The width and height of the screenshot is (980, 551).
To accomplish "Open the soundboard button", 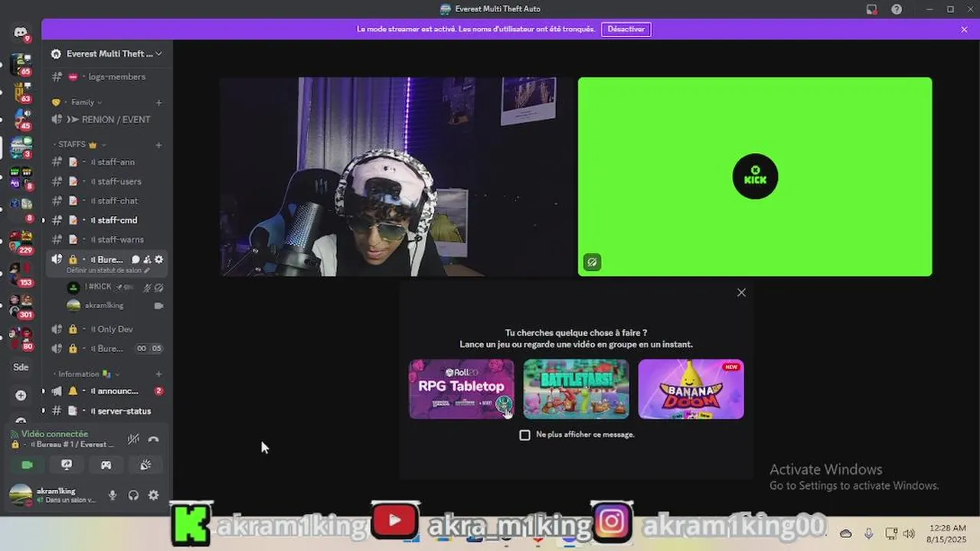I will [x=145, y=465].
